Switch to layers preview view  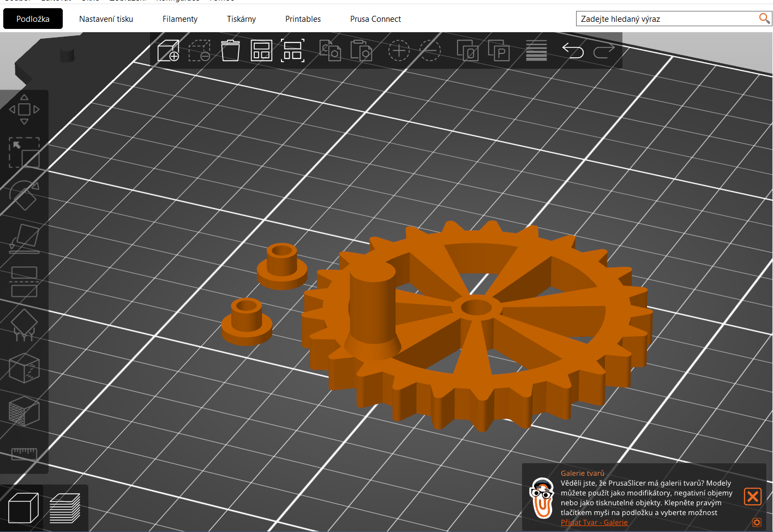(65, 508)
